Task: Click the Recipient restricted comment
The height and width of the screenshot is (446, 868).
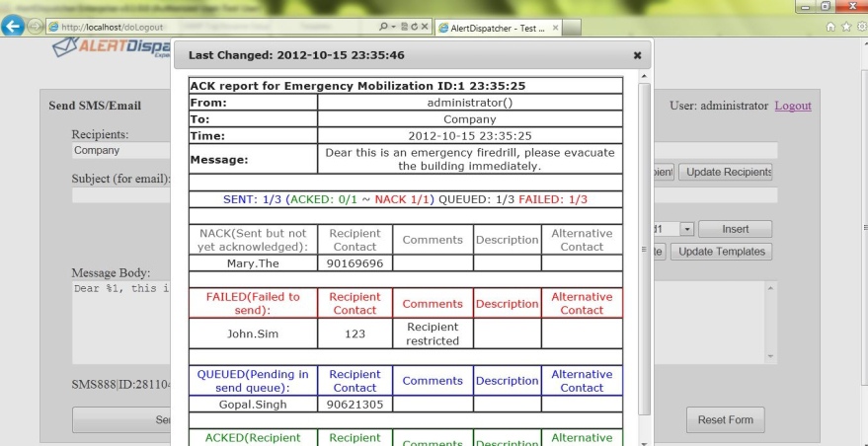Action: (433, 334)
